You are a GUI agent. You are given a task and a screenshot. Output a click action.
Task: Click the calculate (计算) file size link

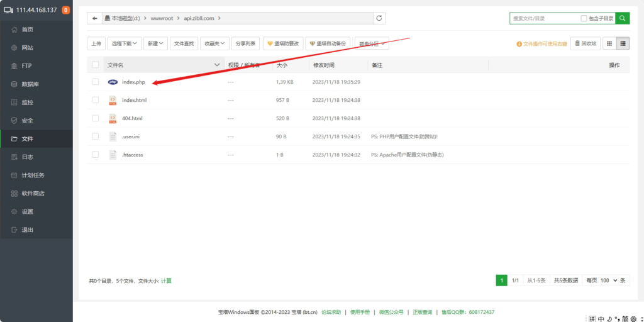tap(166, 280)
